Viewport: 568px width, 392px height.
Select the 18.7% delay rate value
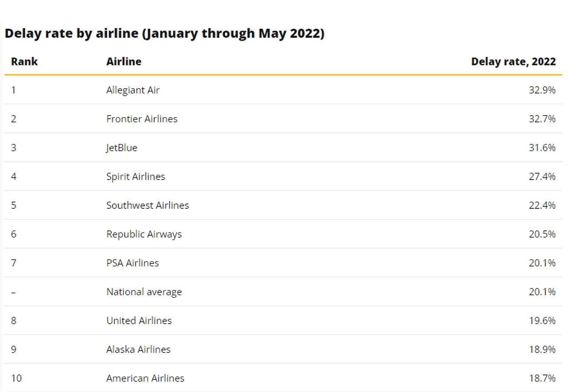coord(542,378)
